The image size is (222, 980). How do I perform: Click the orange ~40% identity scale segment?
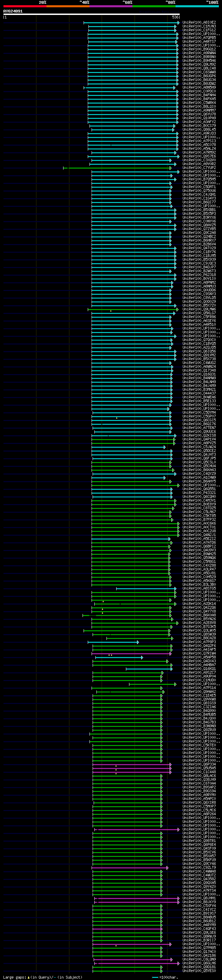coord(68,6)
